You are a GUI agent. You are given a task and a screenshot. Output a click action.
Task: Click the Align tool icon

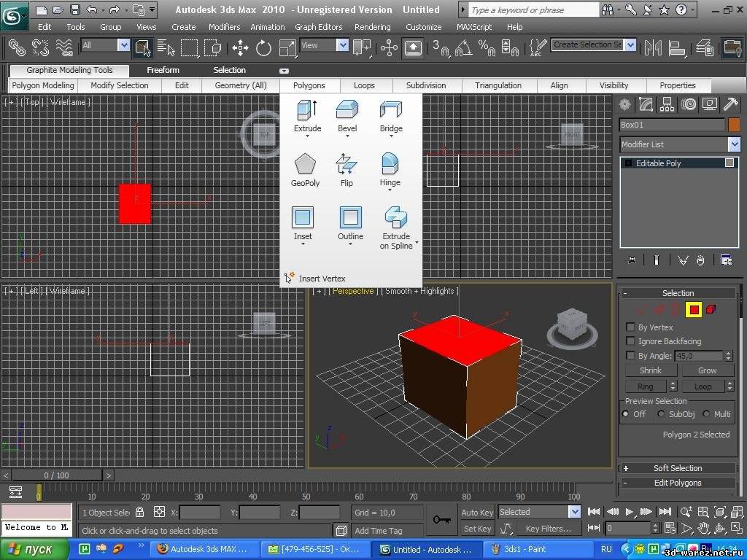tap(676, 47)
